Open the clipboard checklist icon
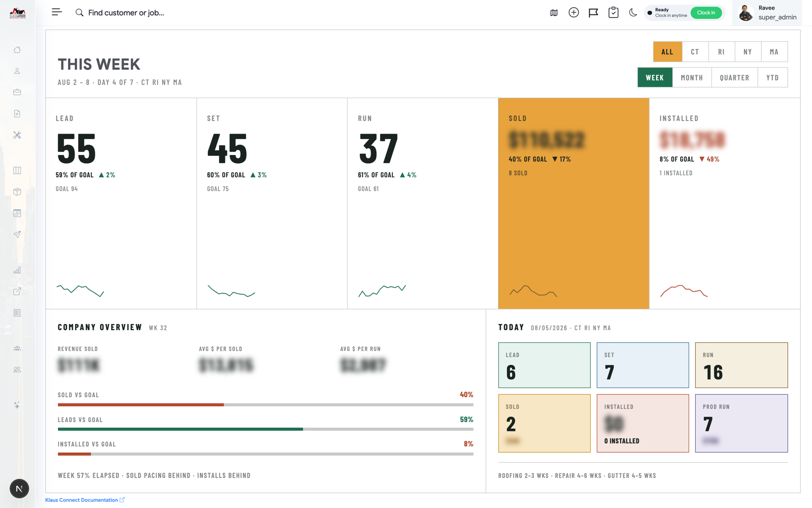812x508 pixels. [x=614, y=13]
